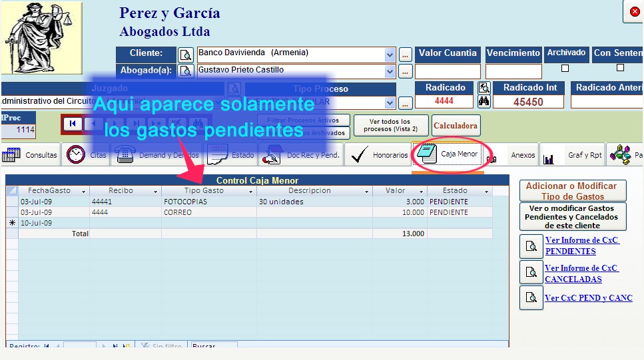Click Ver o modificar Gastos Pendientes y Cancelados
This screenshot has height=360, width=644.
click(x=573, y=217)
